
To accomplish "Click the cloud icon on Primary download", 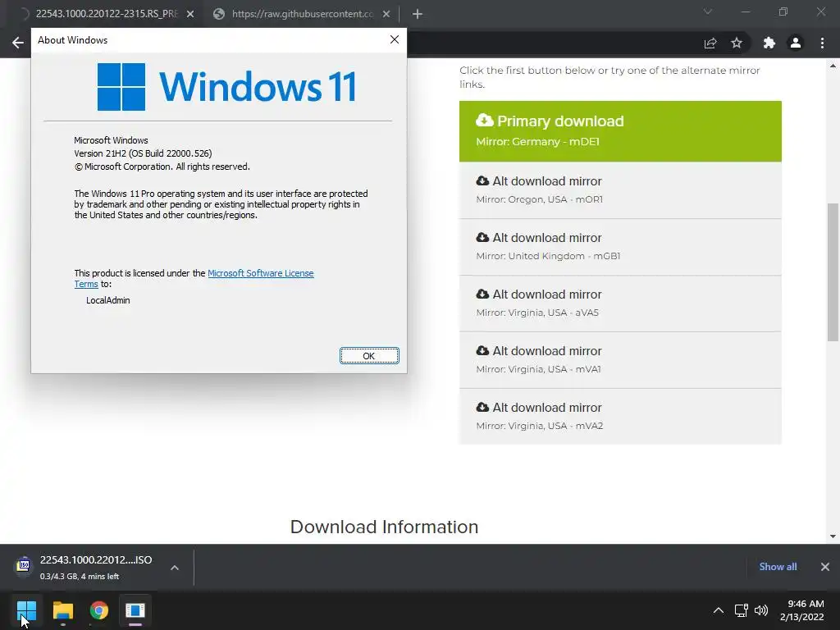I will [484, 120].
